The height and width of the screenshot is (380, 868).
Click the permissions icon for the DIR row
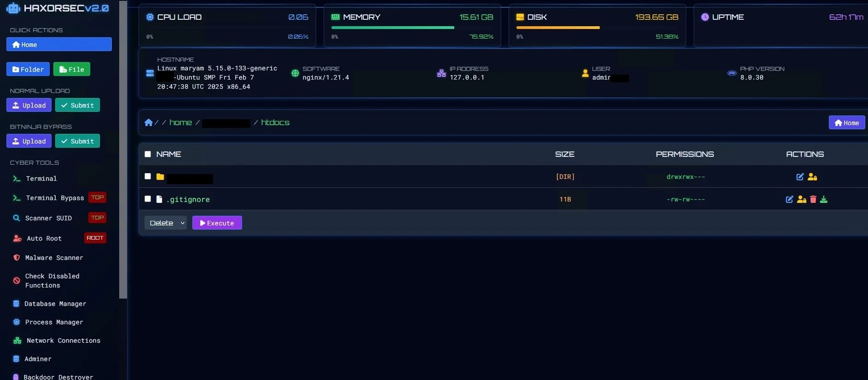pyautogui.click(x=812, y=177)
